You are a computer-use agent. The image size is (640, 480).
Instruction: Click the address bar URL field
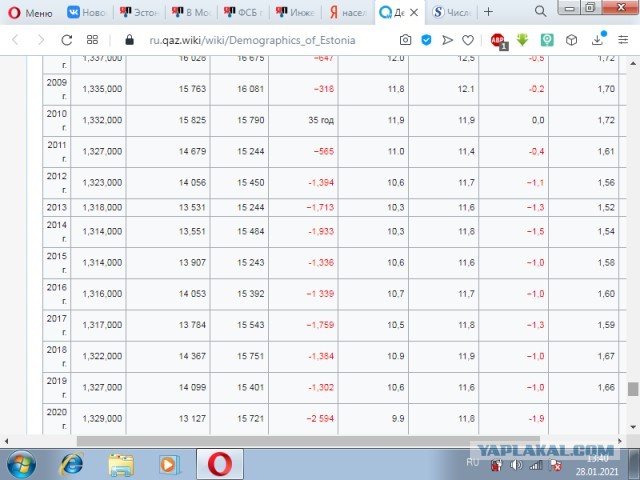(x=252, y=40)
